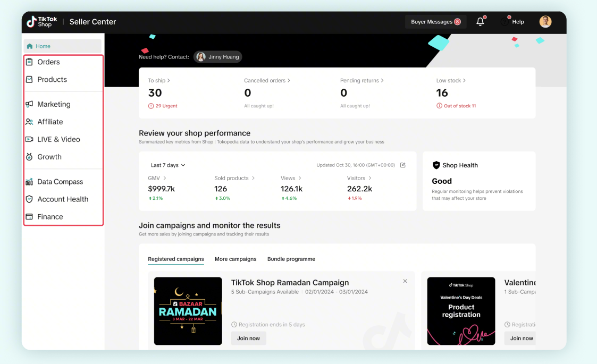
Task: Click the Seller Center title
Action: [93, 22]
